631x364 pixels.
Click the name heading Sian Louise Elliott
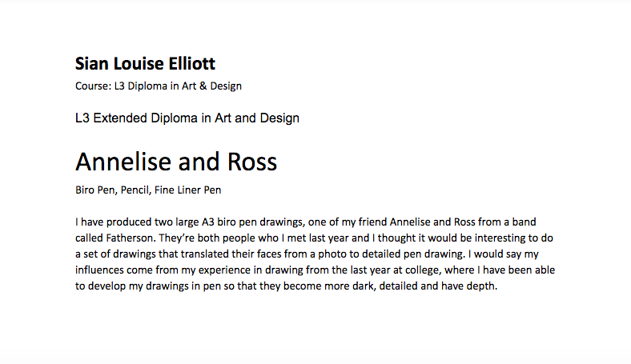(x=145, y=63)
